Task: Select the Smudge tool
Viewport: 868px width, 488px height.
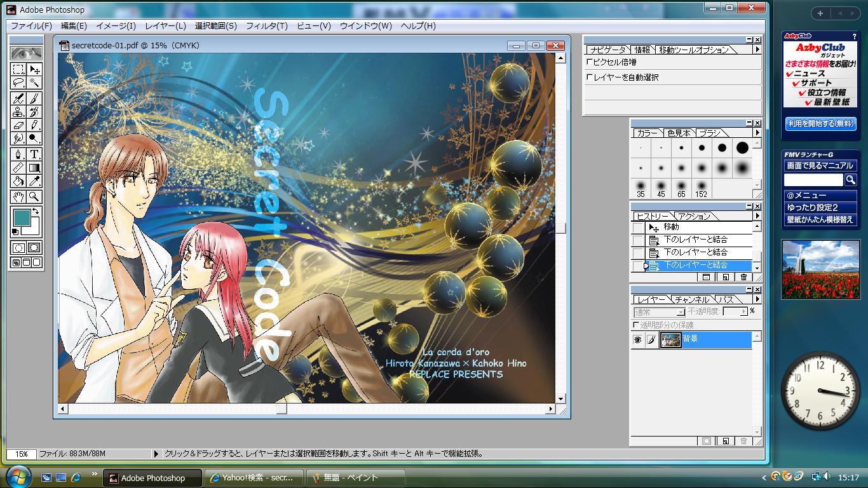Action: point(18,139)
